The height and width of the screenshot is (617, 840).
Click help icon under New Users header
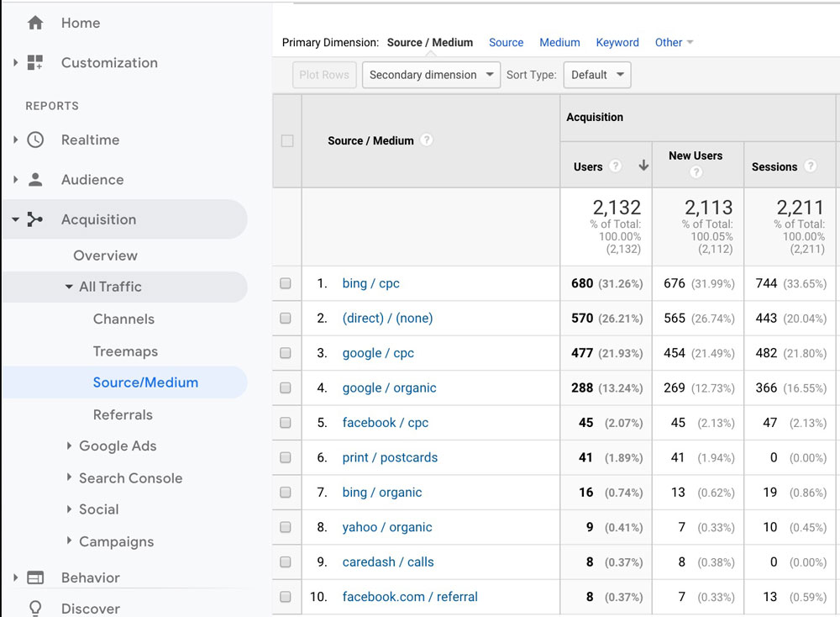pos(696,172)
